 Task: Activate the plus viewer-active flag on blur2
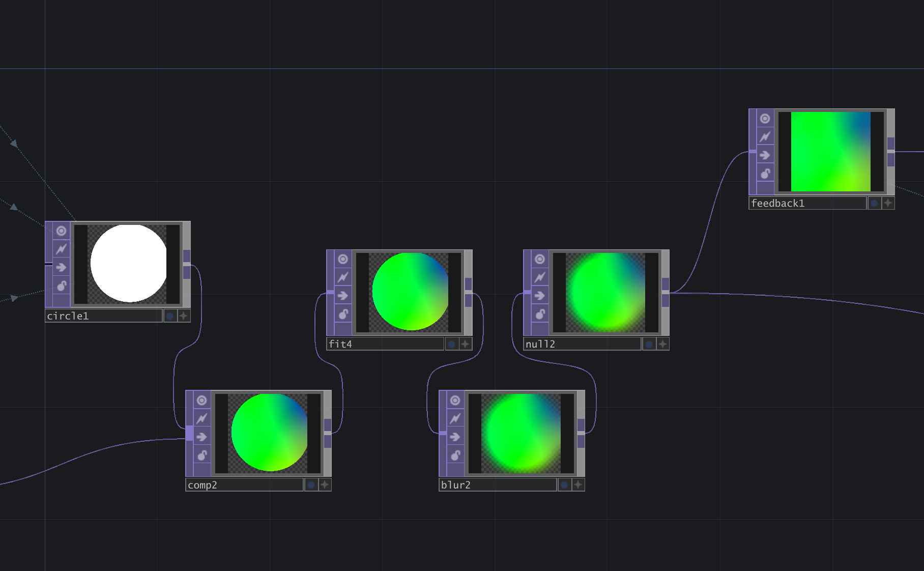click(578, 485)
